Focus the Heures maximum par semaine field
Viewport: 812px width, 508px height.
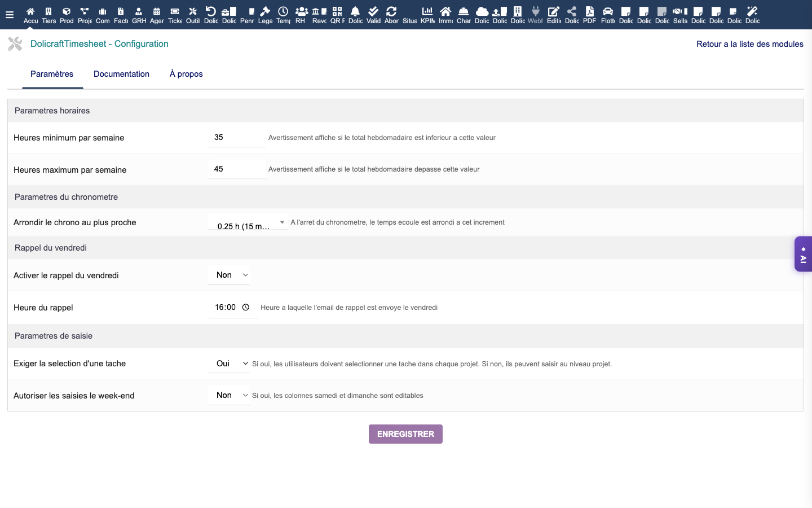point(237,169)
